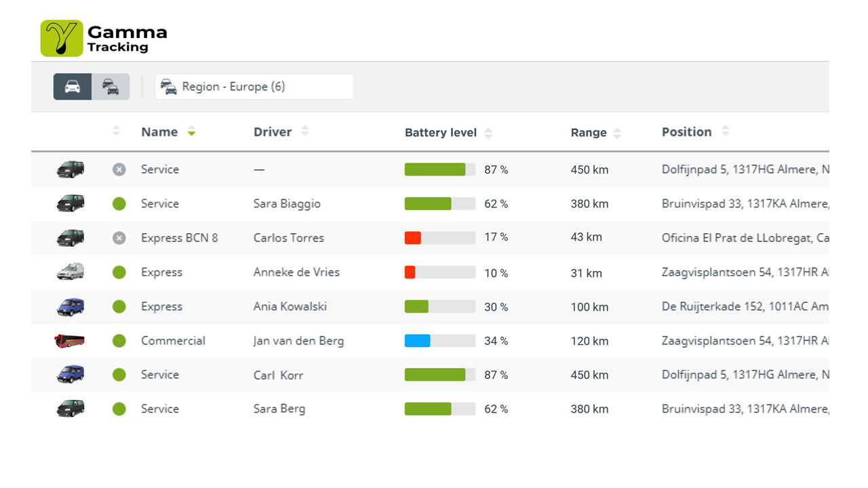Click the green status dot for Sara Biaggio
868x488 pixels.
click(x=119, y=203)
